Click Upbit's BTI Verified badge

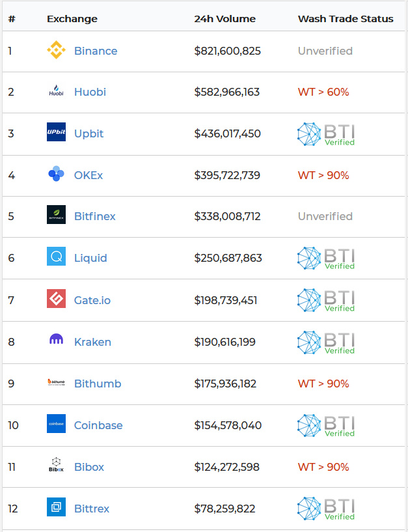tap(326, 133)
